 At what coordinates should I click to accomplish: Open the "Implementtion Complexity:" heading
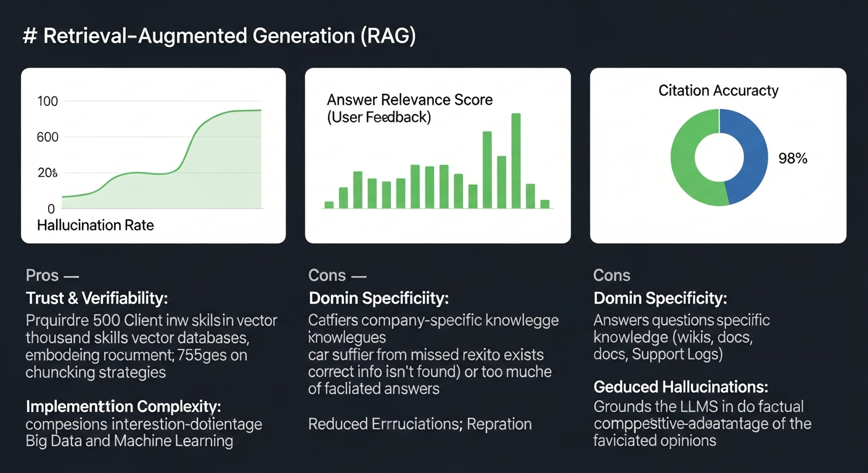[123, 406]
